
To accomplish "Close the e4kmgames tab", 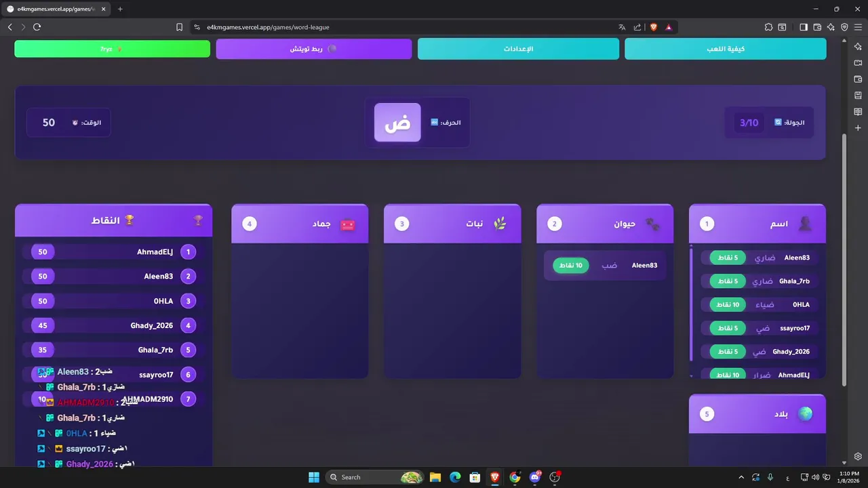I will (104, 9).
